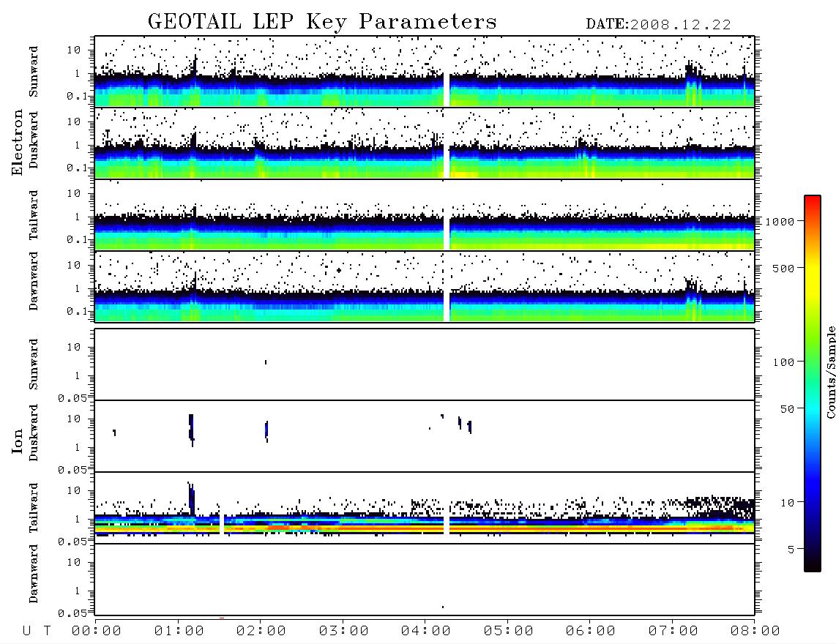Click the 100 color bar tick value

[784, 362]
